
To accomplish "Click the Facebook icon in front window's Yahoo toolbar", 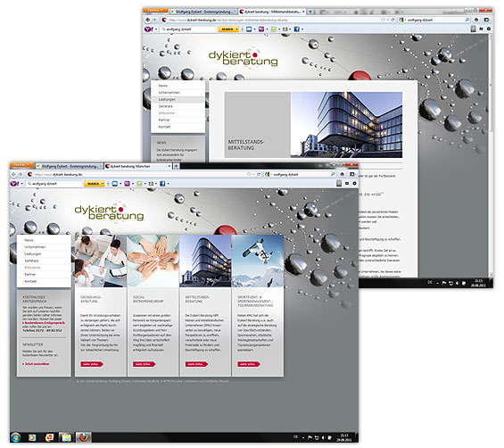I will coord(162,184).
